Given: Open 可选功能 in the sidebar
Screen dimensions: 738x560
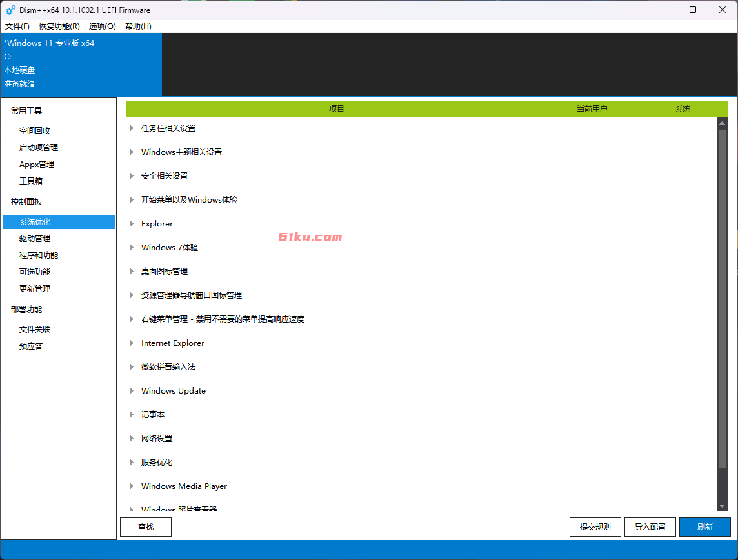Looking at the screenshot, I should click(35, 272).
